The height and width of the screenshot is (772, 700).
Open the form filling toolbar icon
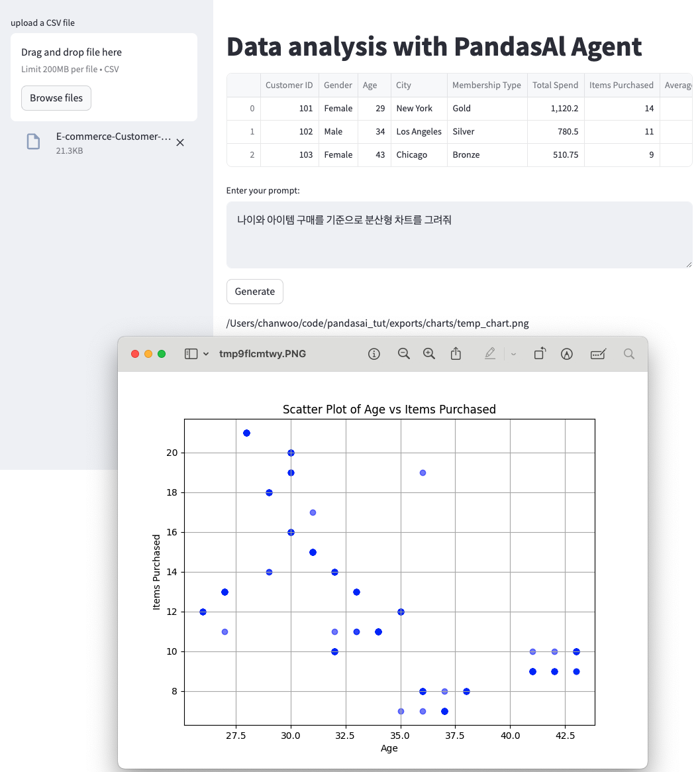coord(598,354)
